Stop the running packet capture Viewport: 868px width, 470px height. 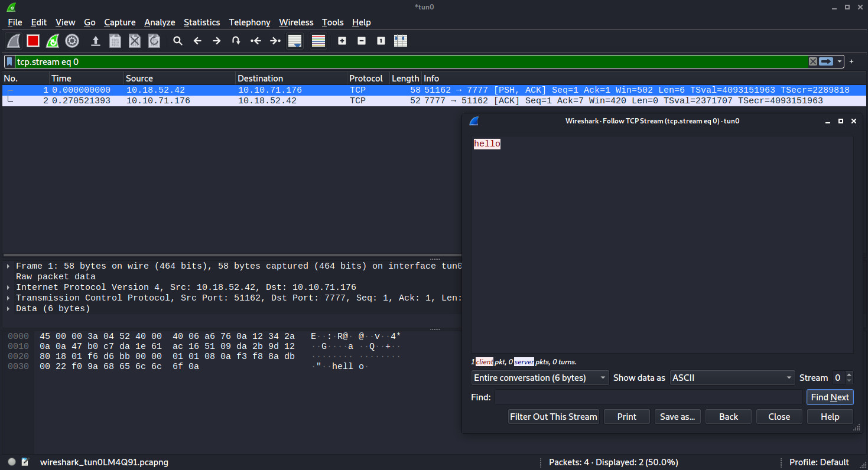coord(33,41)
